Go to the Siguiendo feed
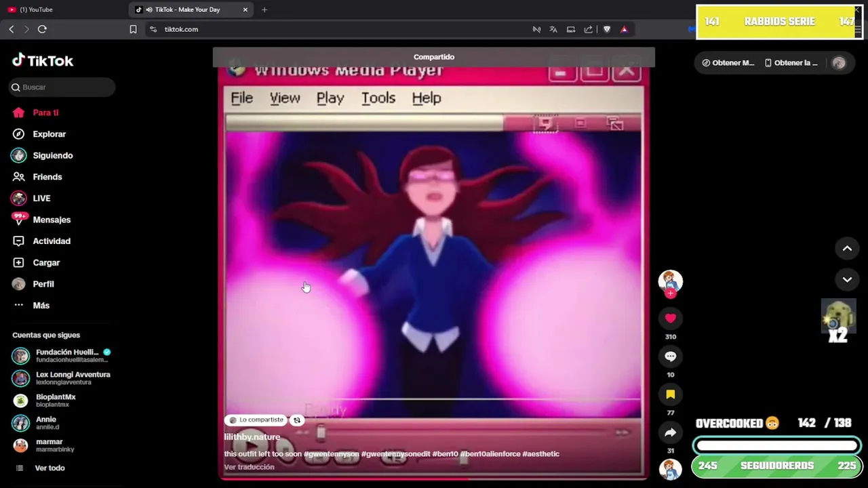 pos(42,155)
